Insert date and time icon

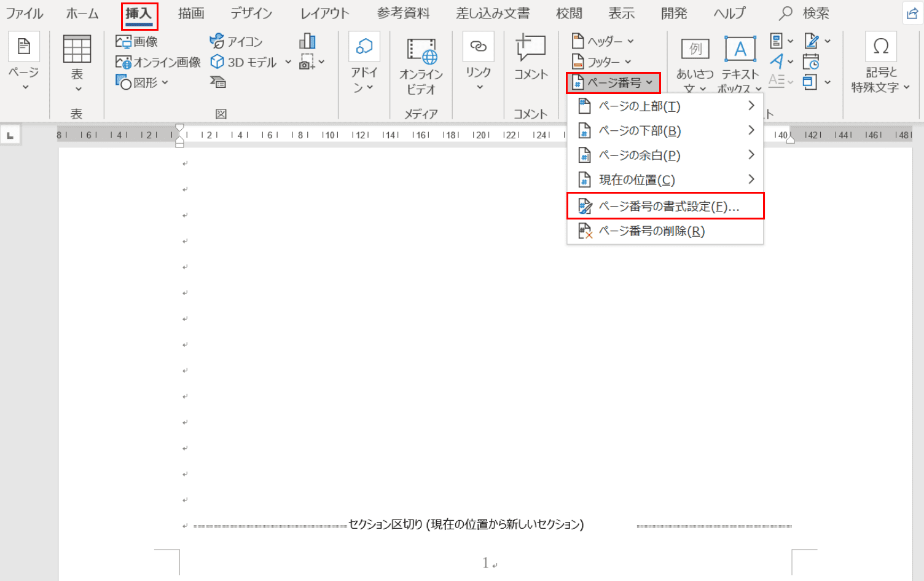click(x=811, y=61)
